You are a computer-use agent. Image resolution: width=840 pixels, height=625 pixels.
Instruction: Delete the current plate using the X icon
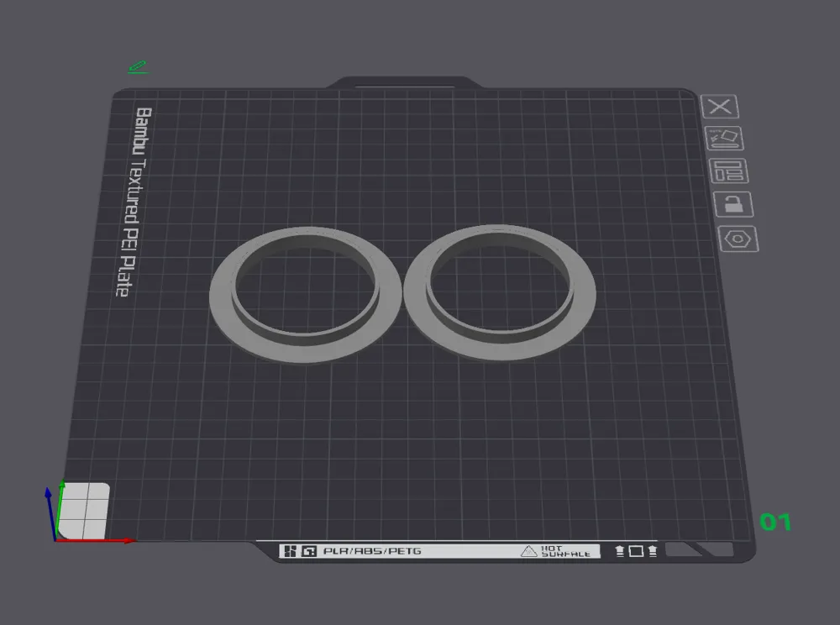(720, 105)
